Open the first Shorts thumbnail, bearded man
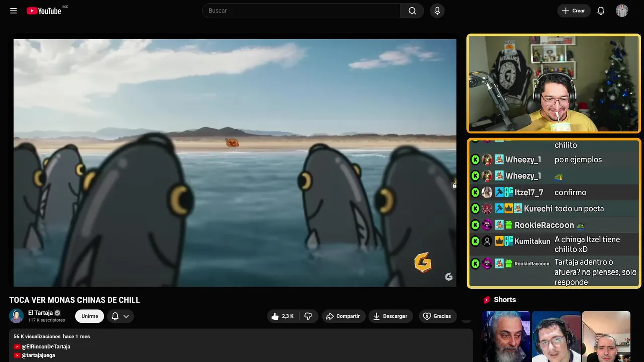Screen dimensions: 644x362 click(506, 336)
